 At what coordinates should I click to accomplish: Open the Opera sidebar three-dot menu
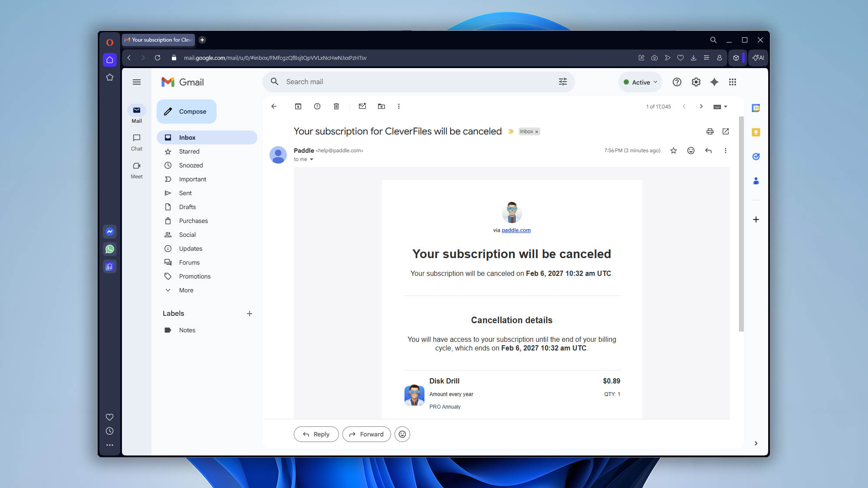coord(110,445)
